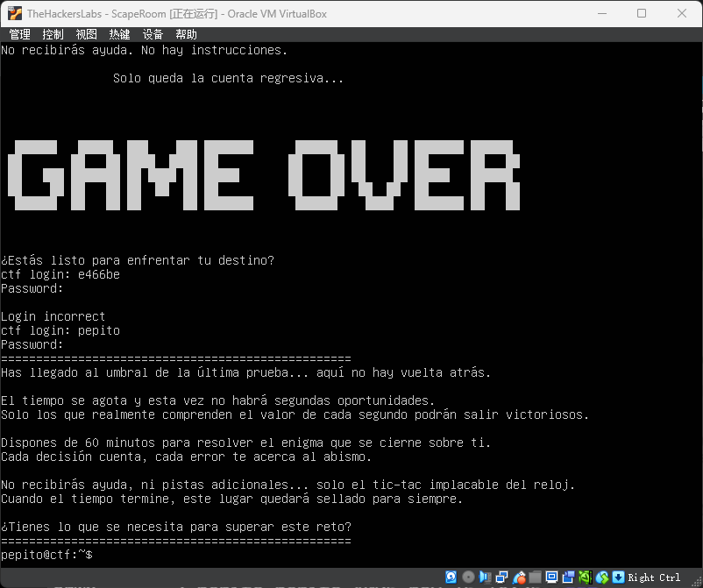Screen dimensions: 703x588
Task: Open the 帮助 menu
Action: pos(186,34)
